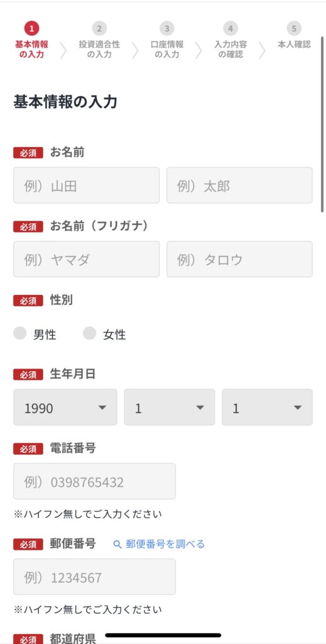
Task: Click the step 2 circle icon
Action: tap(99, 29)
